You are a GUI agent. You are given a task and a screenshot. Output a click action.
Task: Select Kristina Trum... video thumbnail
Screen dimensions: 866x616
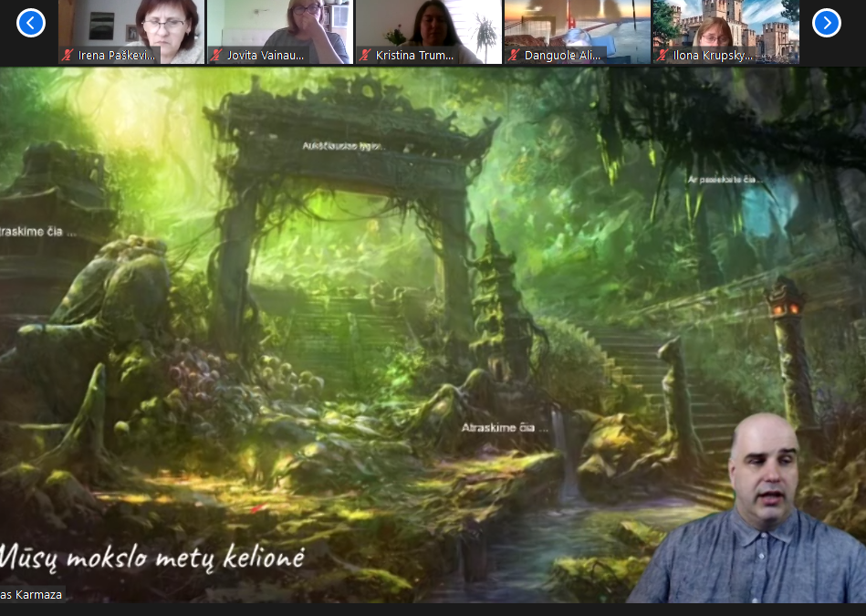(x=429, y=32)
